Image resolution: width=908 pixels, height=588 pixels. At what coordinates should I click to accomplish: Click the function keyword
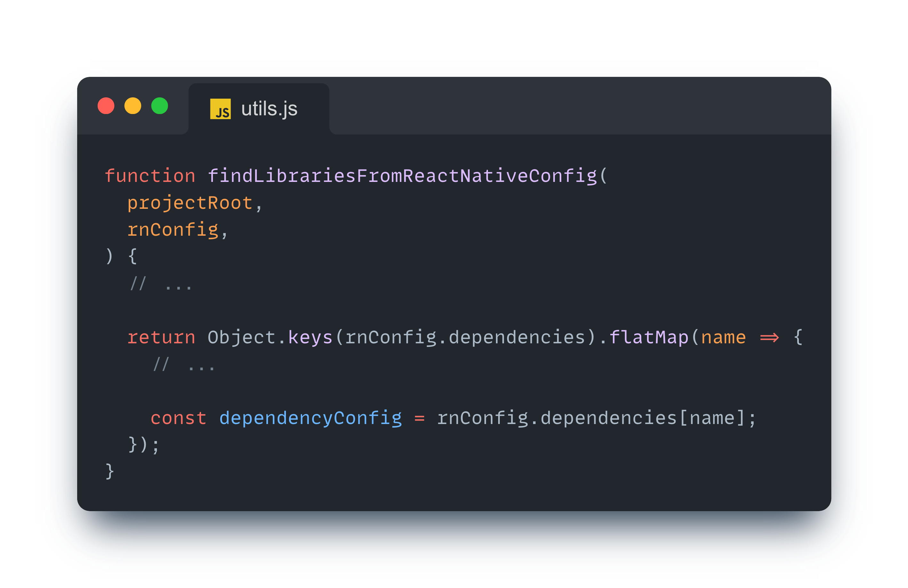pos(150,176)
